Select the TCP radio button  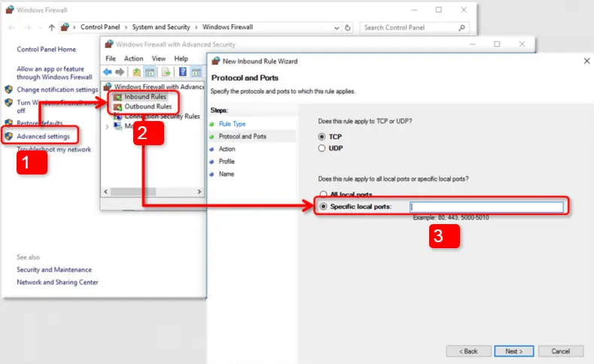point(321,137)
